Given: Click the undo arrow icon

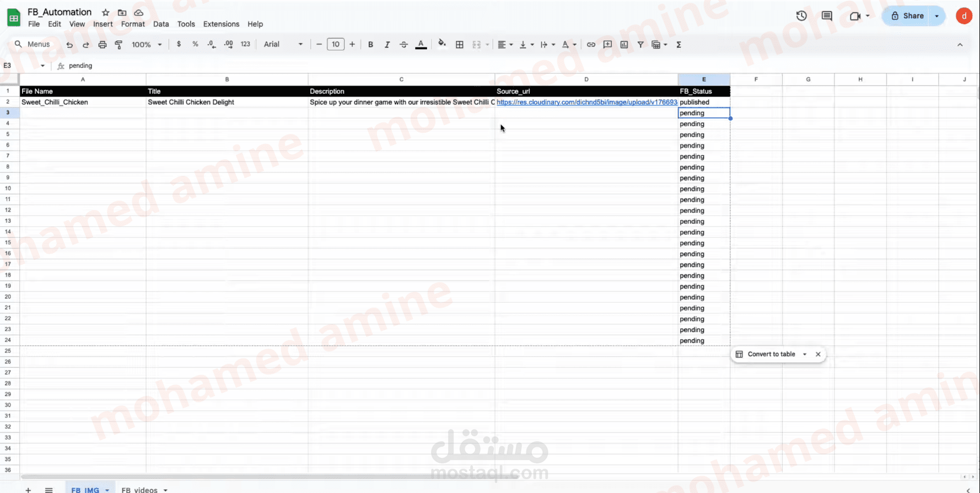Looking at the screenshot, I should (x=69, y=45).
